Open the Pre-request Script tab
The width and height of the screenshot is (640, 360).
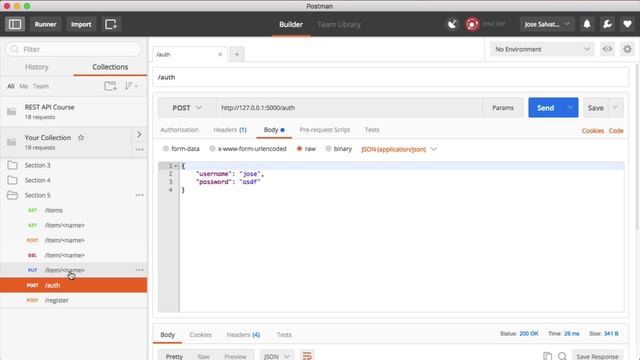pyautogui.click(x=324, y=130)
